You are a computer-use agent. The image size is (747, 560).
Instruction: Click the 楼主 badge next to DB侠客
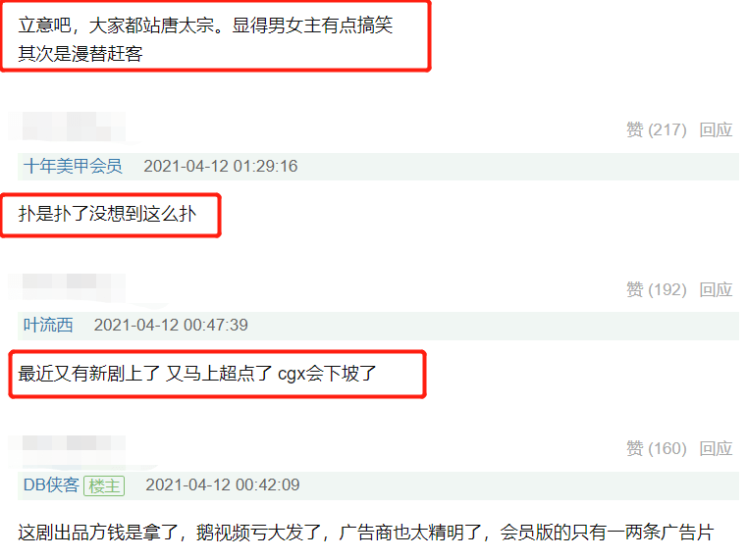coord(104,485)
